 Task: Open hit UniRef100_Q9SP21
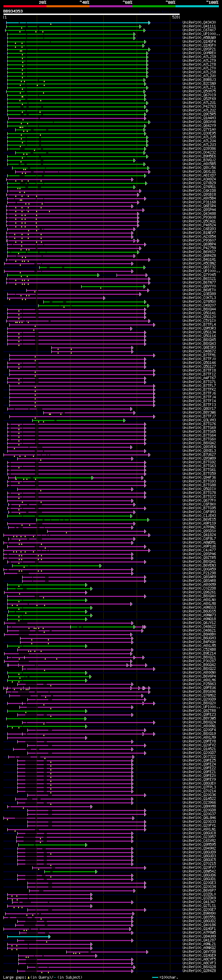coord(199,49)
